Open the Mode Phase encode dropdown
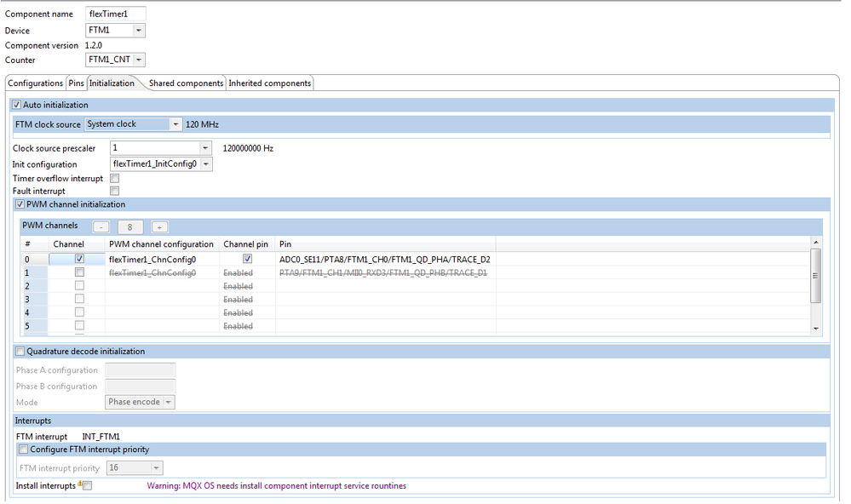 (x=140, y=402)
